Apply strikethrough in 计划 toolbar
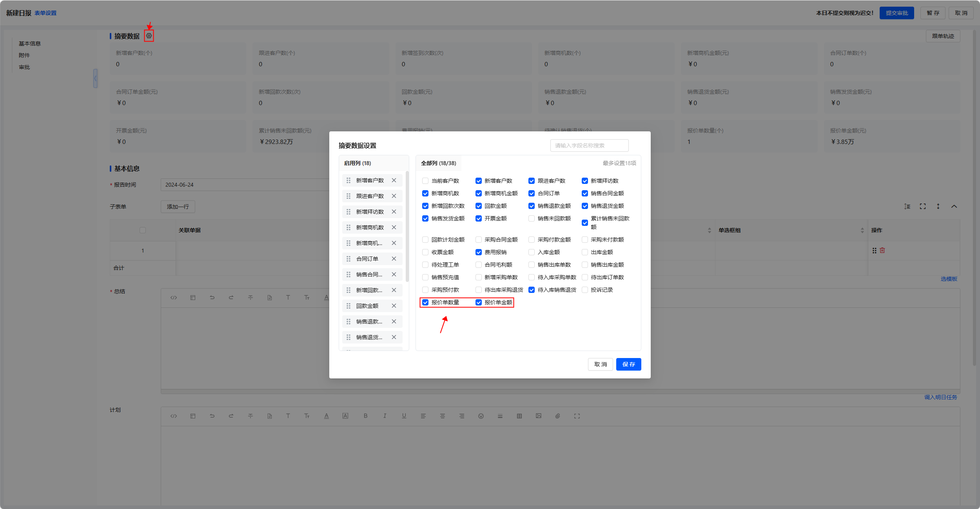The width and height of the screenshot is (980, 509). point(250,416)
